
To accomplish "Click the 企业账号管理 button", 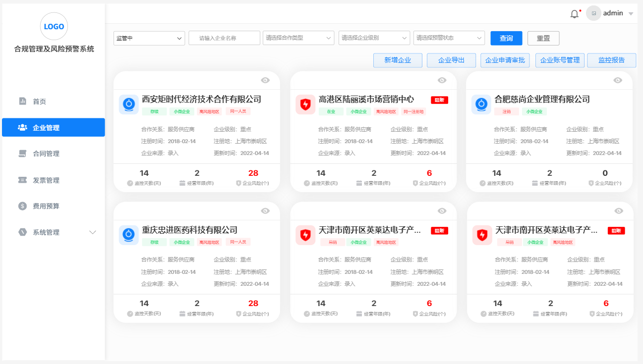I will [560, 60].
